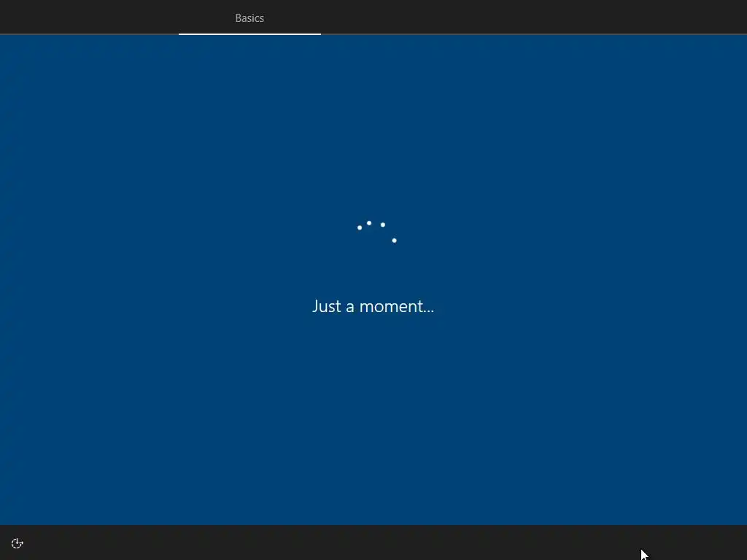Click the letter "a" in the loading message
747x560 pixels.
350,308
